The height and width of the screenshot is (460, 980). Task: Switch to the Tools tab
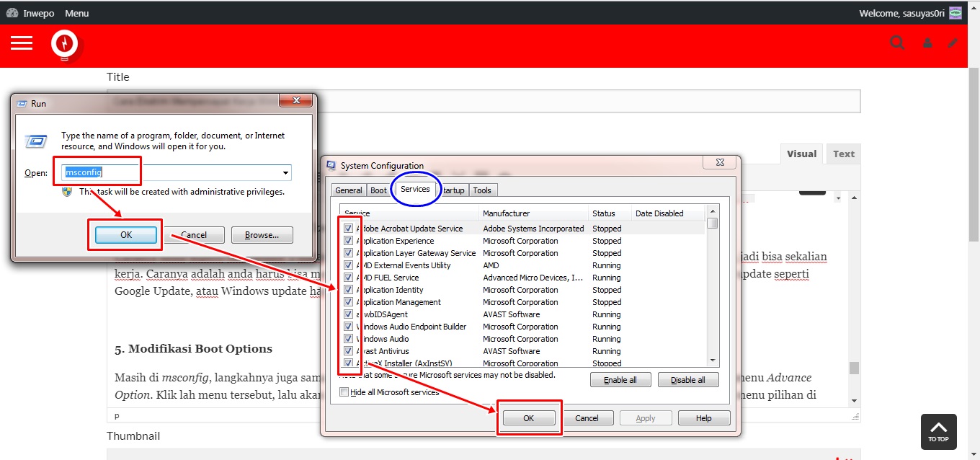coord(482,190)
